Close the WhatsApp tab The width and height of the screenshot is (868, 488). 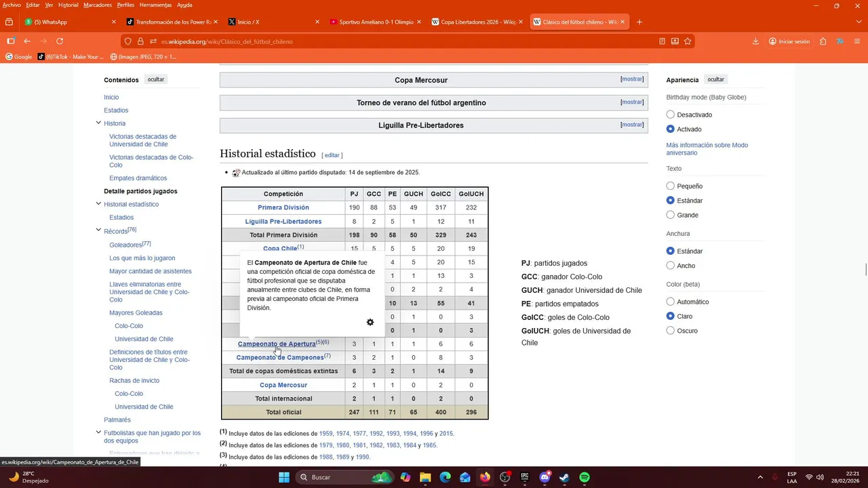[x=114, y=22]
